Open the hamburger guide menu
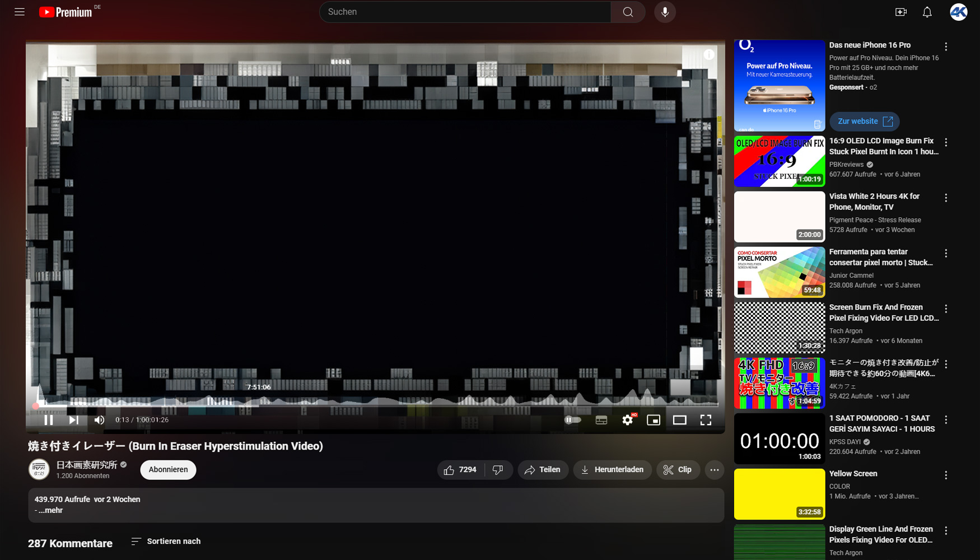Image resolution: width=980 pixels, height=560 pixels. [x=20, y=12]
